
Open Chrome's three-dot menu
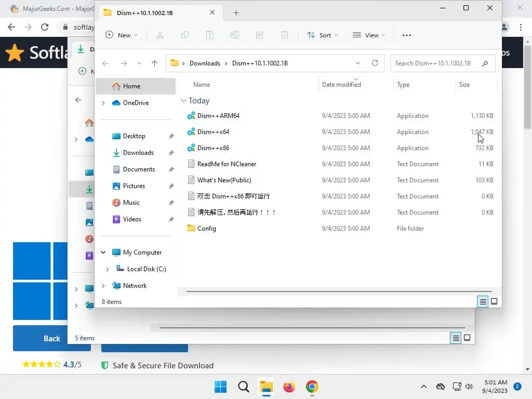coord(521,27)
